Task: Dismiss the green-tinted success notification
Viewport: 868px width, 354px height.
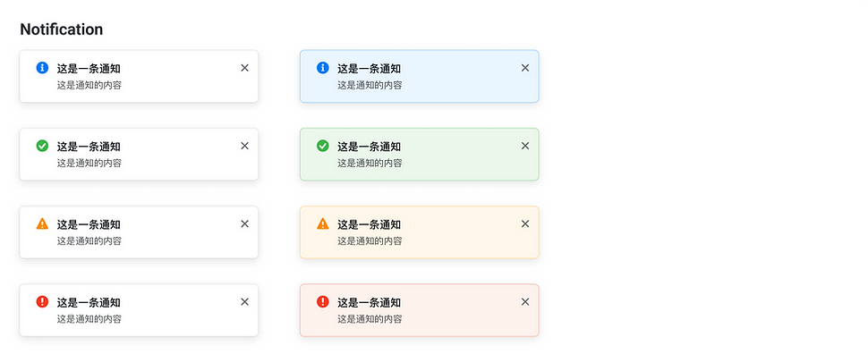Action: (525, 146)
